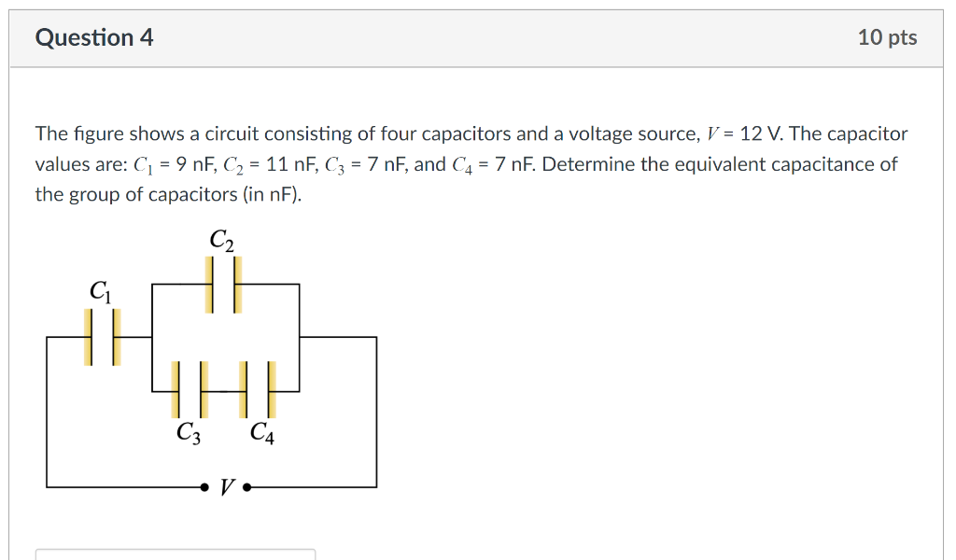Click the Question 4 heading
Image resolution: width=956 pixels, height=560 pixels.
pyautogui.click(x=93, y=37)
